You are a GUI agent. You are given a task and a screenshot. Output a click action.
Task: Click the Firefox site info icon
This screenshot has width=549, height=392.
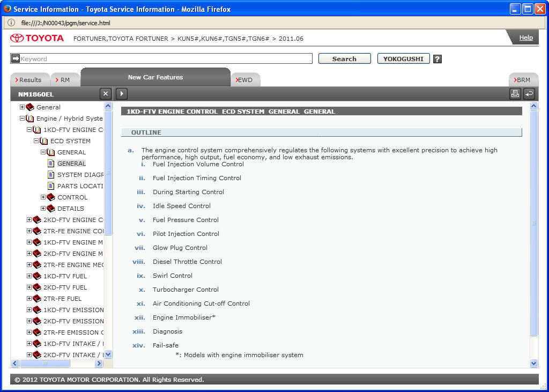(11, 23)
